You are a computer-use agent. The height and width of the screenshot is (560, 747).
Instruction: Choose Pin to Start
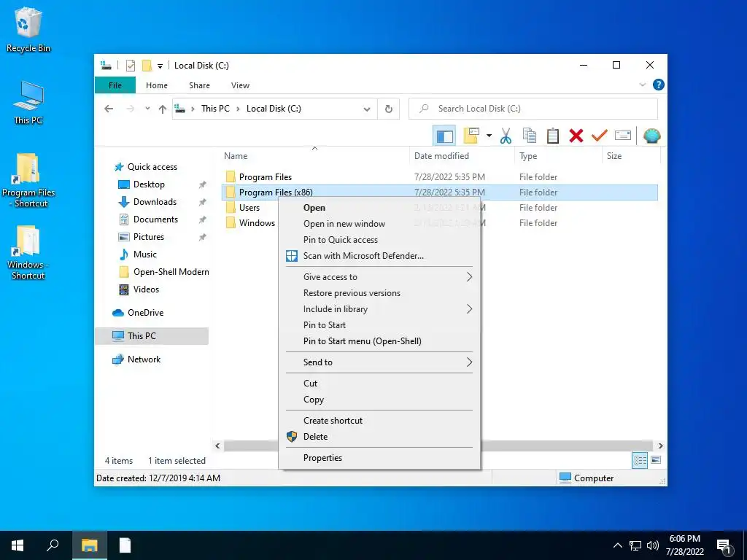pos(379,324)
